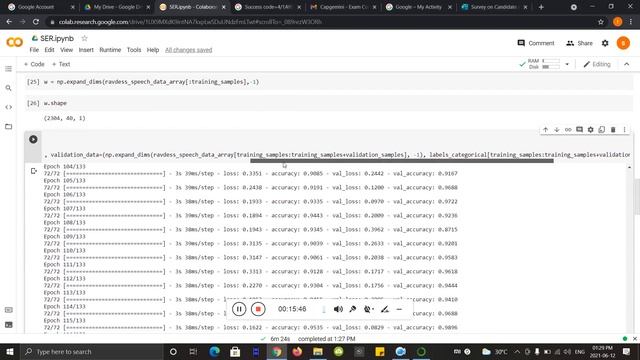This screenshot has width=640, height=360.
Task: Copy link to cell icon
Action: click(x=568, y=129)
